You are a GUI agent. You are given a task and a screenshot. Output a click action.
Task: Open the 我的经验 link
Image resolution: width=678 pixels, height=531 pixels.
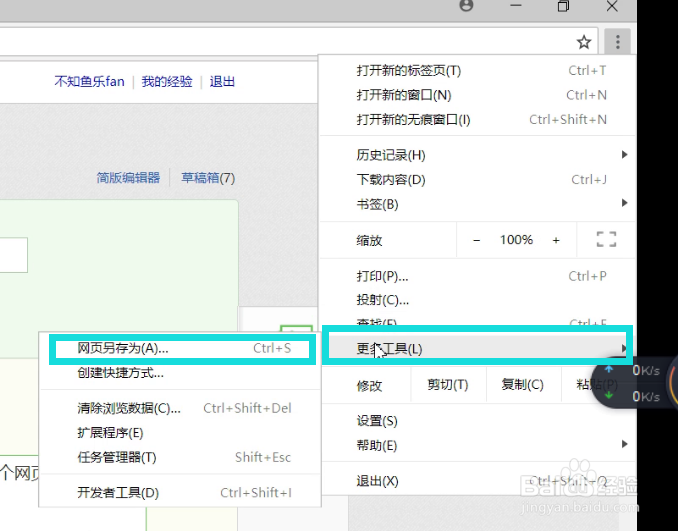pos(167,81)
